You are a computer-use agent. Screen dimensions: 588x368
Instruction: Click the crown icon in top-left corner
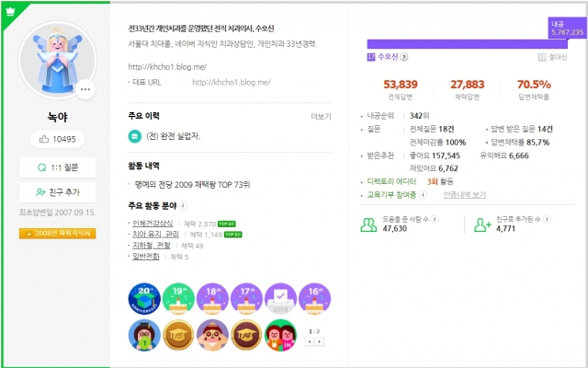pyautogui.click(x=10, y=12)
